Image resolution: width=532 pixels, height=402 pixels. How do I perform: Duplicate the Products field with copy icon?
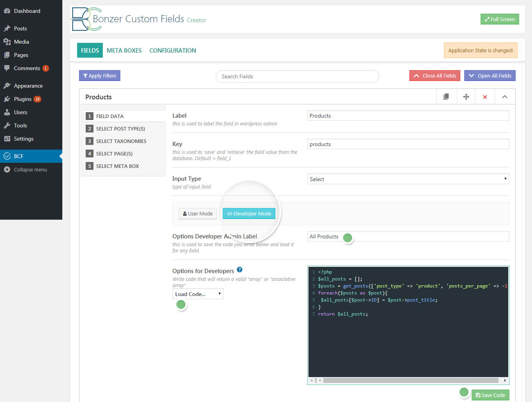(446, 97)
